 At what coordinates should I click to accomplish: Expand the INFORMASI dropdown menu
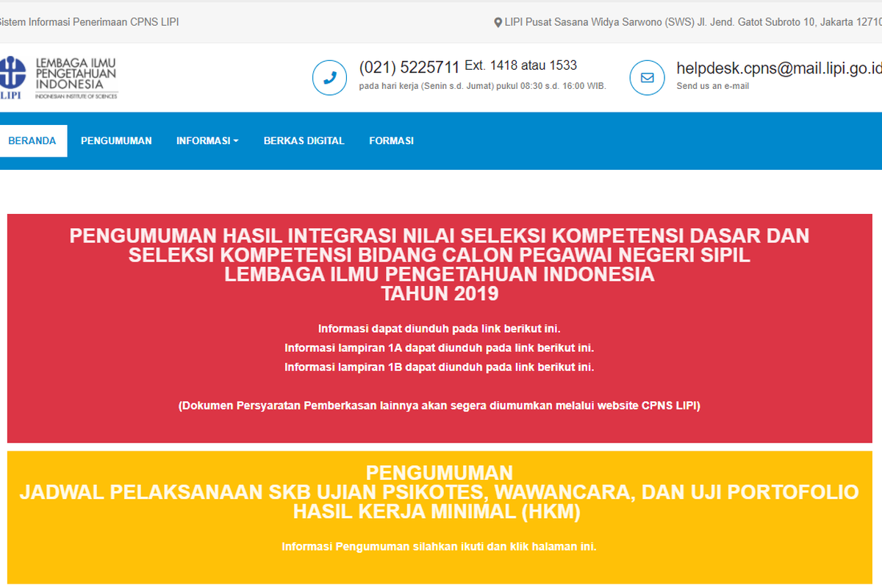(207, 141)
